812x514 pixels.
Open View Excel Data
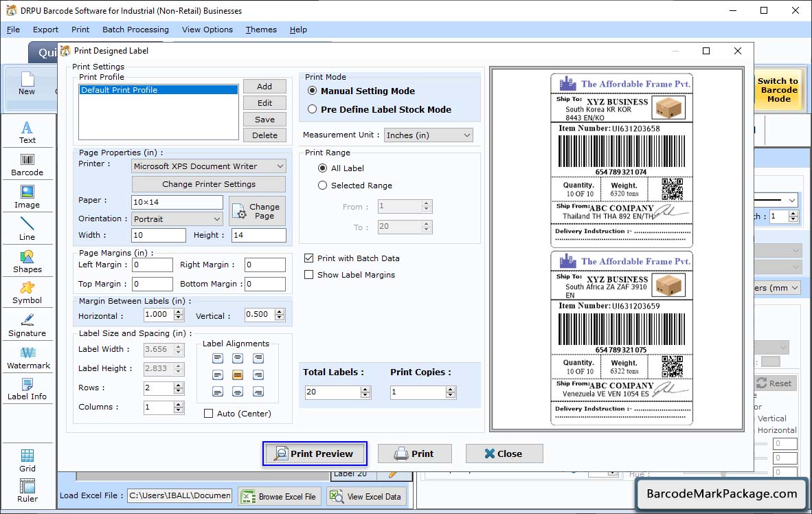pos(366,496)
